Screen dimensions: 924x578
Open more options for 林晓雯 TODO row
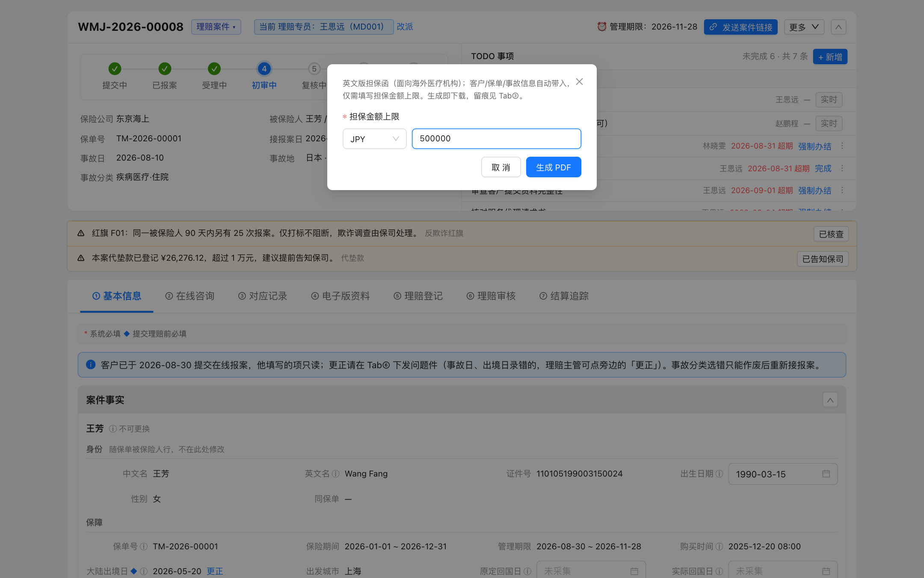coord(842,146)
